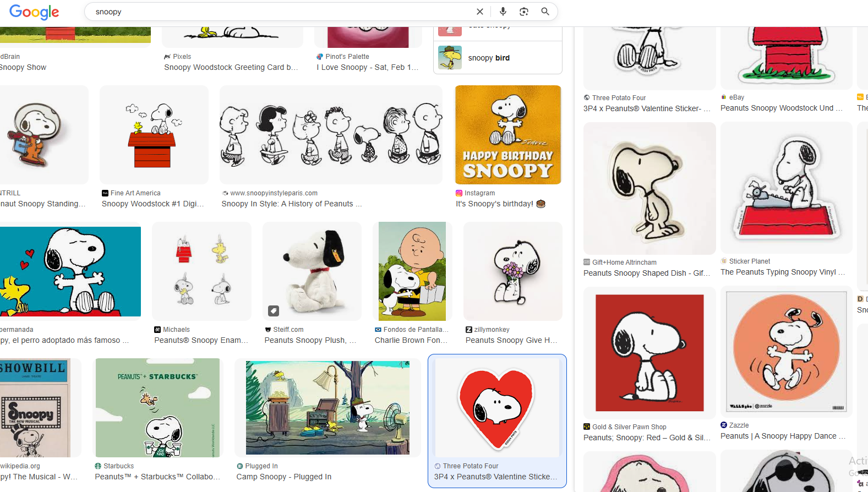
Task: Select the Camp Snoopy campsite thumbnail
Action: tap(327, 408)
